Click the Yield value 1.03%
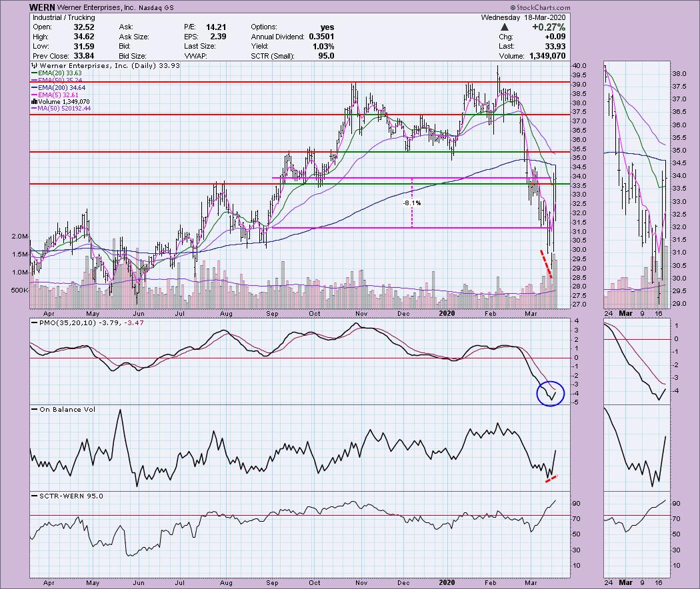This screenshot has width=700, height=589. click(x=323, y=47)
